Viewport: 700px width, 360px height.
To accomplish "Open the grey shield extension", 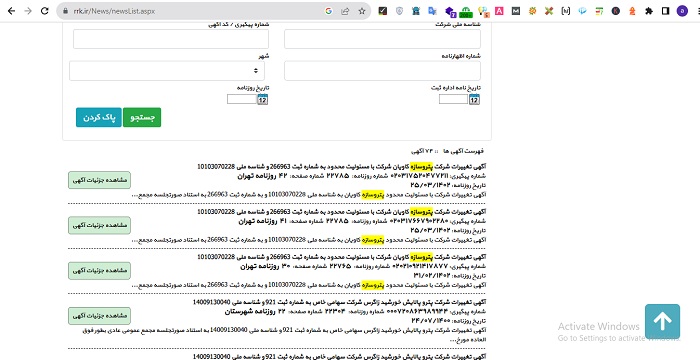I will pyautogui.click(x=400, y=11).
